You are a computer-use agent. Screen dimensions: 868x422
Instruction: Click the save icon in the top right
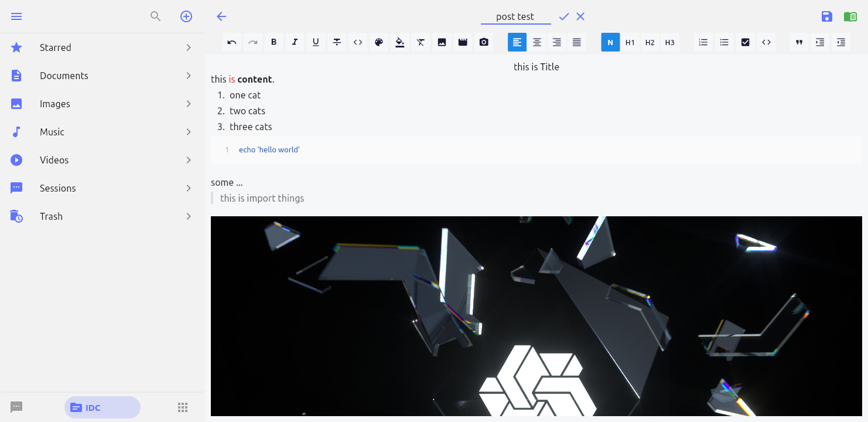point(826,16)
